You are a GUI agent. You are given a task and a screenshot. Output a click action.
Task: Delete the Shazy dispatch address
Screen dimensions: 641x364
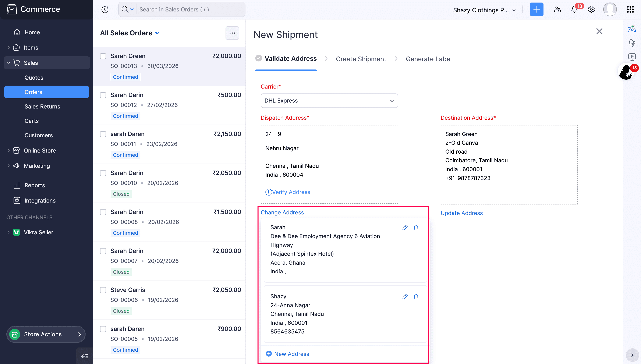pyautogui.click(x=416, y=296)
